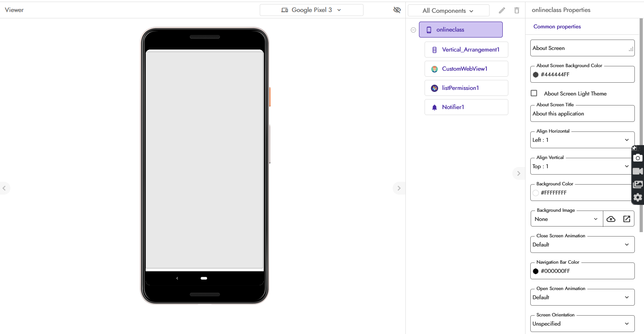Open Background Image assets external link icon

[626, 219]
